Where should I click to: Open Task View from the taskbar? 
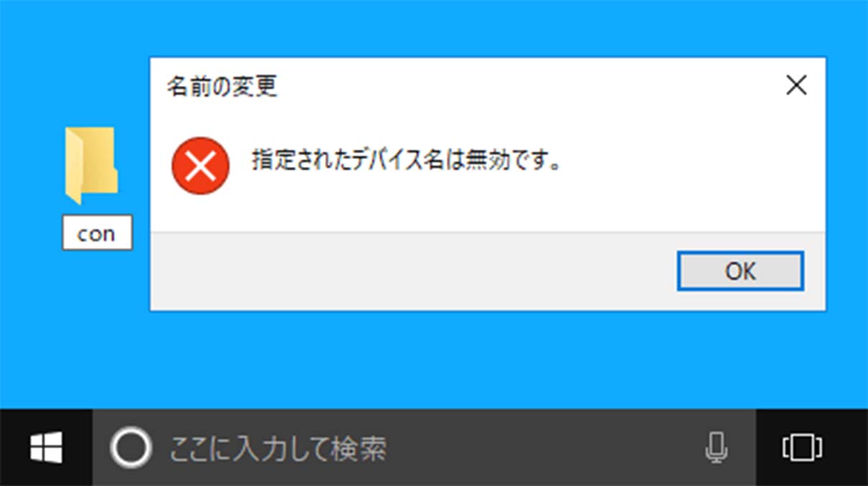click(x=802, y=448)
